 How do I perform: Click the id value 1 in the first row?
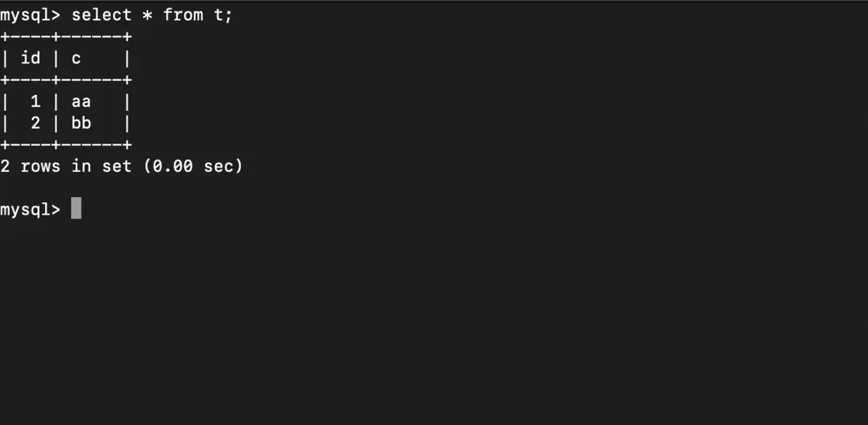[x=36, y=101]
